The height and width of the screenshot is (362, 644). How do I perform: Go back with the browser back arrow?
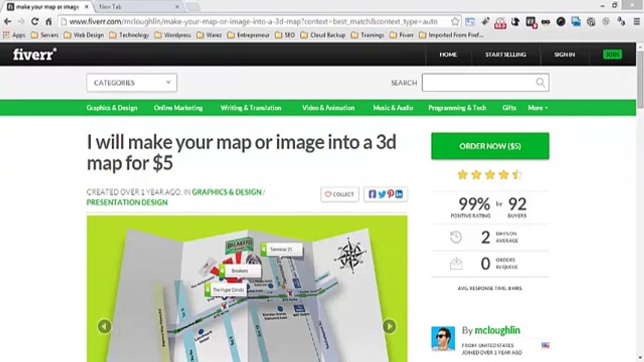pos(8,22)
